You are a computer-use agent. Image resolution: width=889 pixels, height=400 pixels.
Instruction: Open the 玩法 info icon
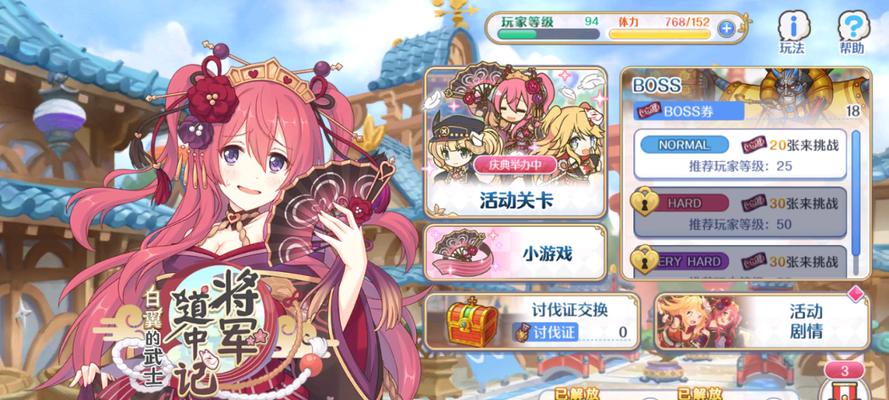[x=793, y=32]
